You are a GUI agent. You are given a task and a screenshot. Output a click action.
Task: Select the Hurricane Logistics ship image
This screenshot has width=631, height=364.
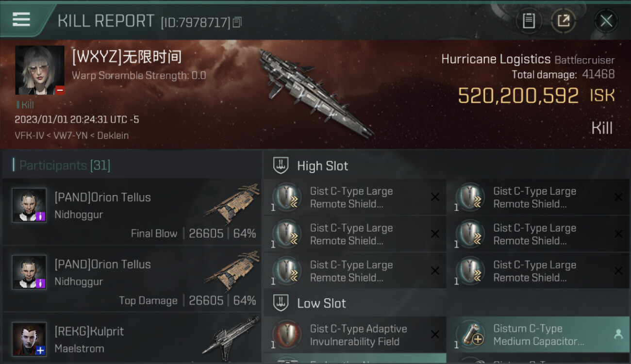pyautogui.click(x=315, y=92)
